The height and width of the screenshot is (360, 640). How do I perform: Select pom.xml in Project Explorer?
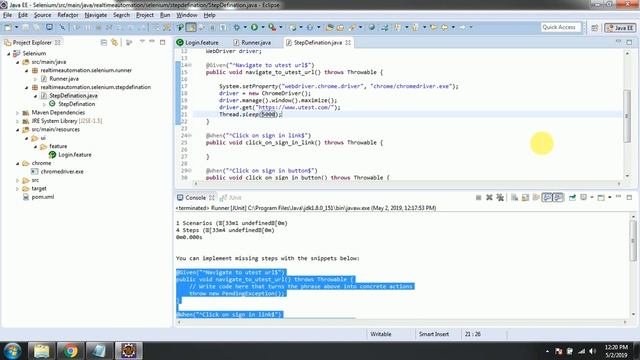pos(42,197)
